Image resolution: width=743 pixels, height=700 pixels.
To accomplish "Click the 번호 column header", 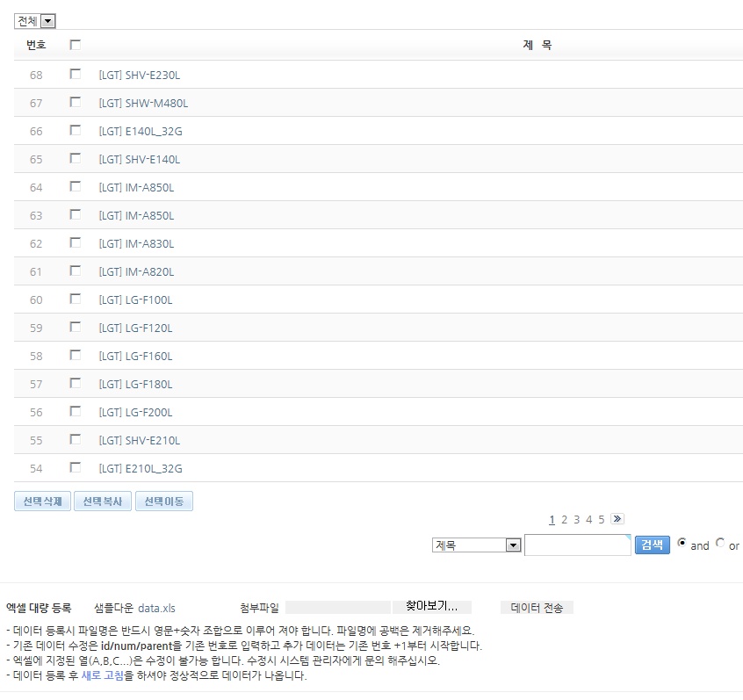I will 36,45.
